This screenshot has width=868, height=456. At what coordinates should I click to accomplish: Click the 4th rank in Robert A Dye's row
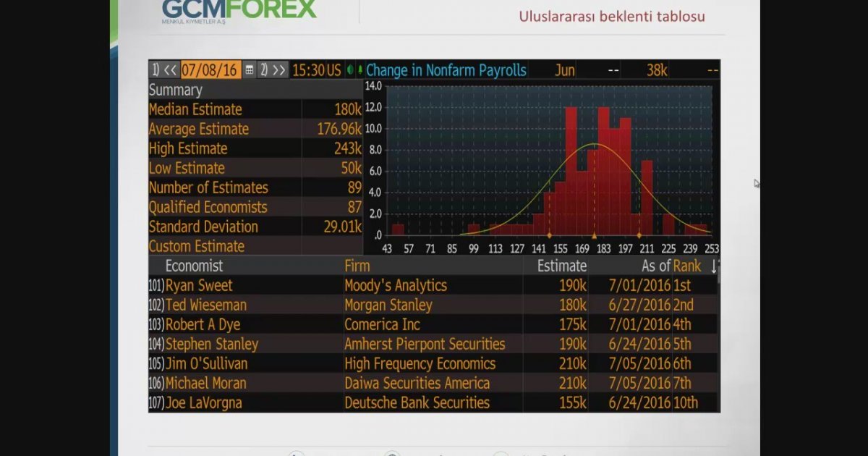[683, 324]
